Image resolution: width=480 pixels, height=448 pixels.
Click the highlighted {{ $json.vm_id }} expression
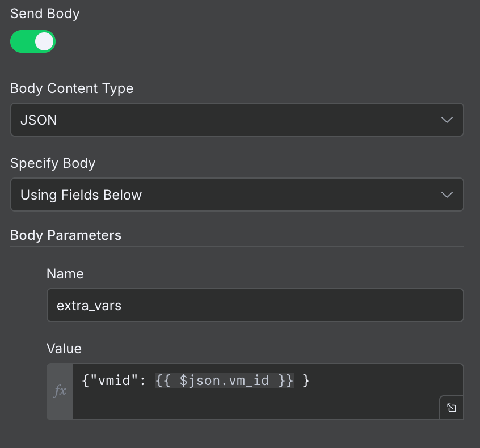coord(224,381)
